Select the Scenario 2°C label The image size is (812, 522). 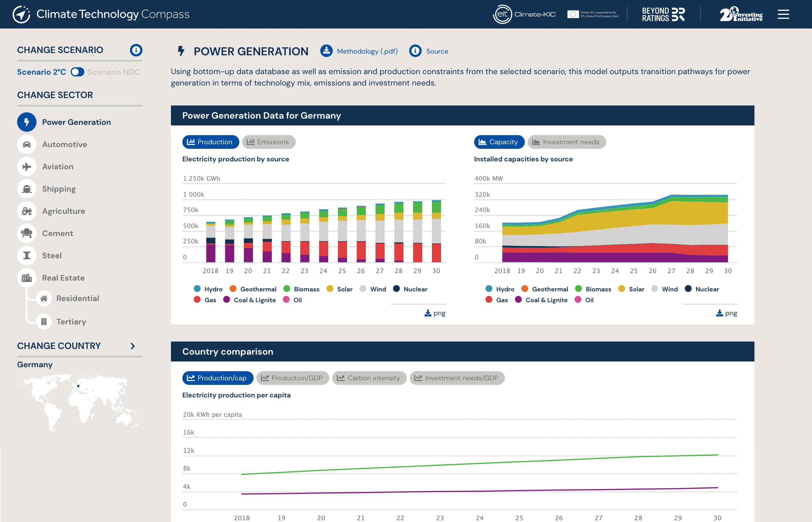pyautogui.click(x=41, y=72)
